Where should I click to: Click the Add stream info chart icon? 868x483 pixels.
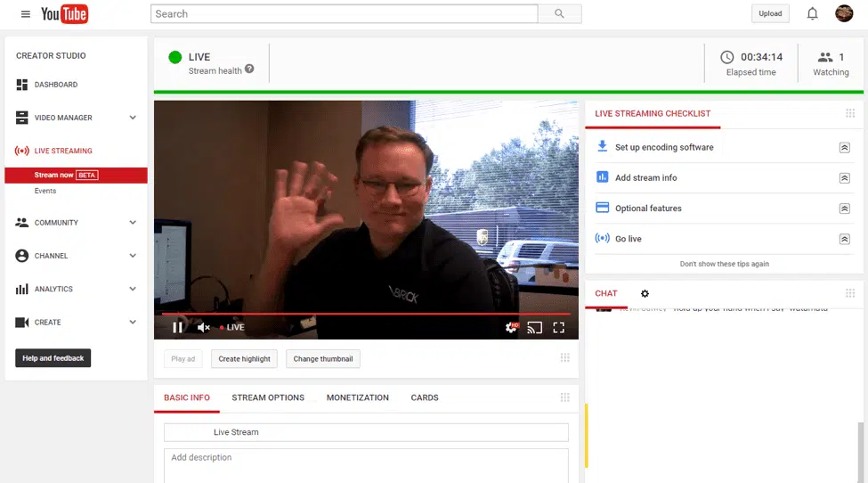(x=603, y=177)
